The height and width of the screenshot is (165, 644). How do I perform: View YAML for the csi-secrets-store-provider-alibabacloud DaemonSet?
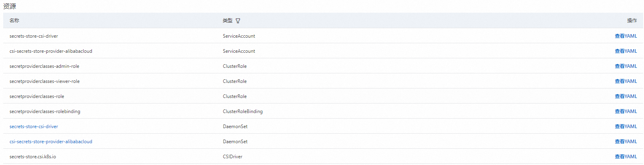[626, 142]
